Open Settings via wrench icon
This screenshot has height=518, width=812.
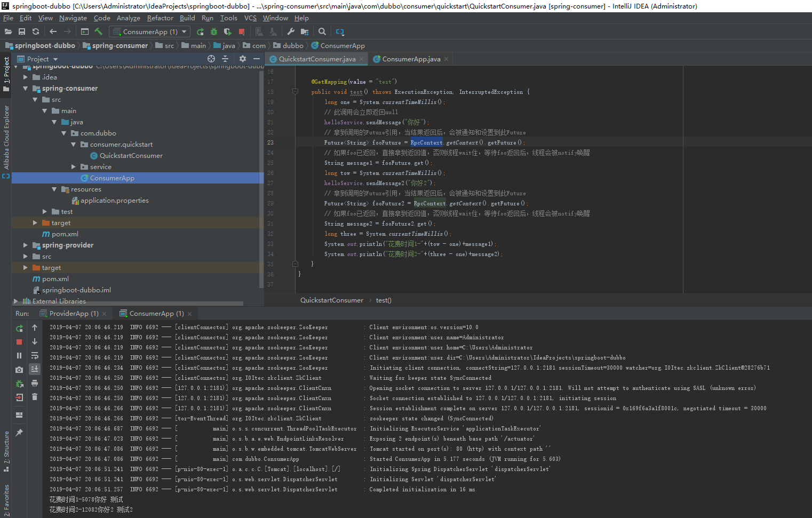click(291, 32)
